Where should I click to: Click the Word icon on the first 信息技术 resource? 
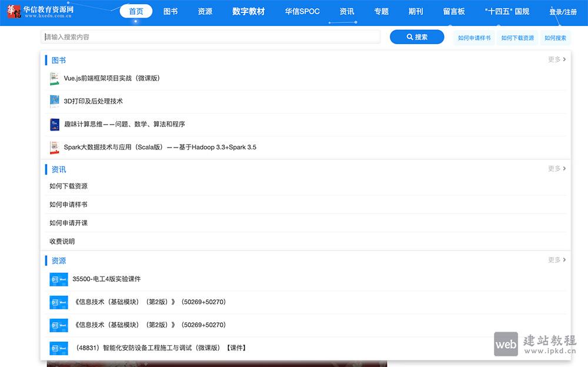tap(58, 302)
